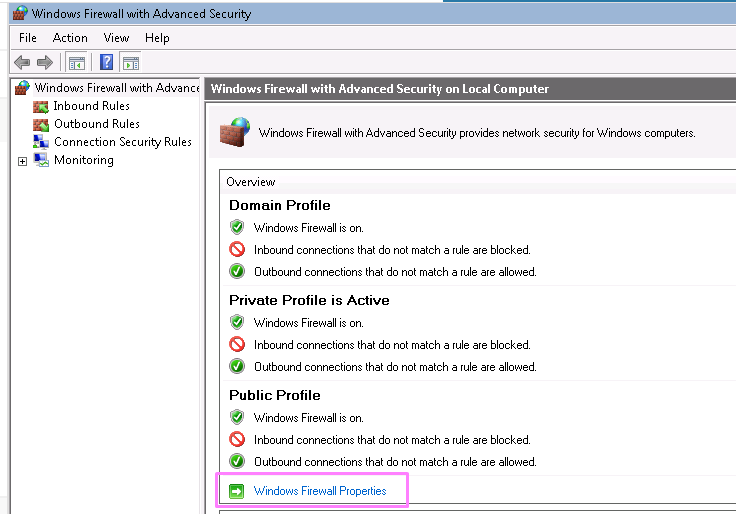Click the Back arrow toolbar icon
This screenshot has height=514, width=736.
(22, 62)
